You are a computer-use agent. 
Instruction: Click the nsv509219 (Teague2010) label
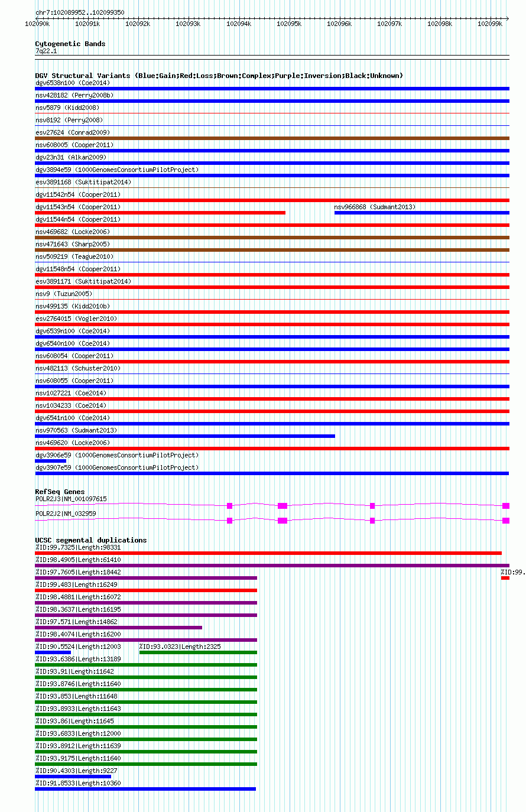[x=74, y=256]
